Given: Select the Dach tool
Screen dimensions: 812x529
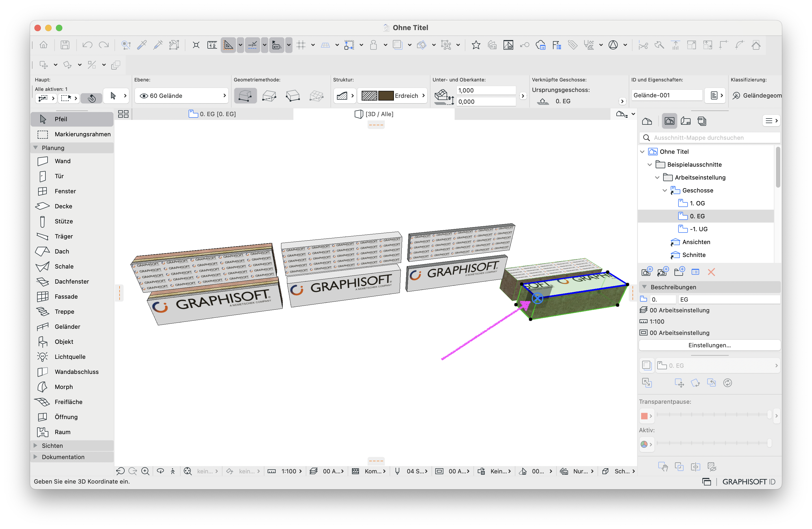Looking at the screenshot, I should (x=72, y=251).
